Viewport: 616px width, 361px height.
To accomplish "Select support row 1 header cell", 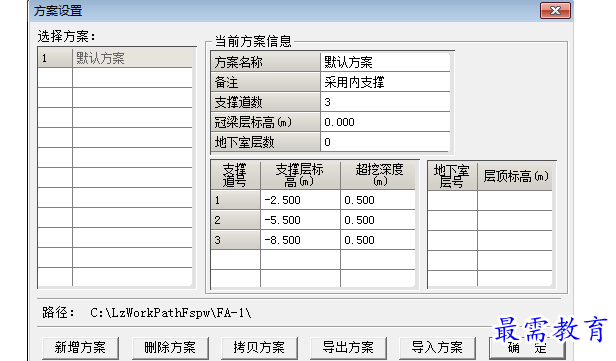I will tap(235, 200).
